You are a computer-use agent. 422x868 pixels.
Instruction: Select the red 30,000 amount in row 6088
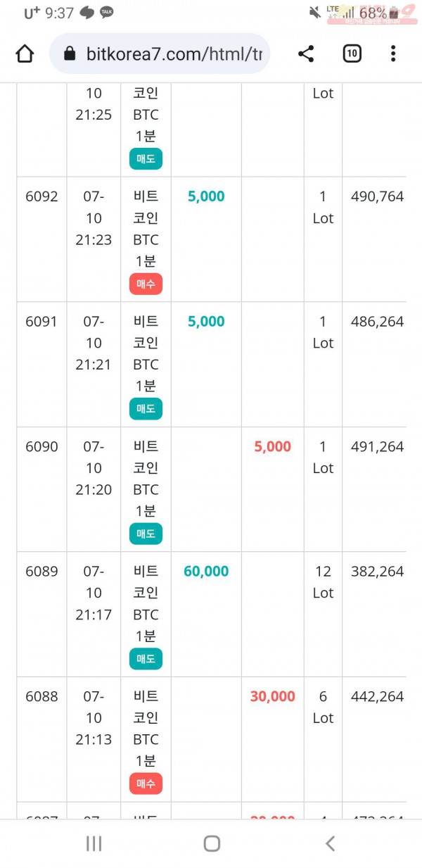[273, 697]
